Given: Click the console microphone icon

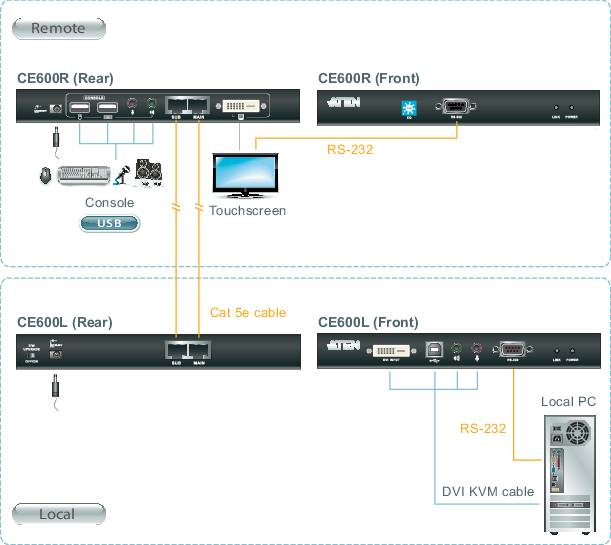Looking at the screenshot, I should coord(120,175).
